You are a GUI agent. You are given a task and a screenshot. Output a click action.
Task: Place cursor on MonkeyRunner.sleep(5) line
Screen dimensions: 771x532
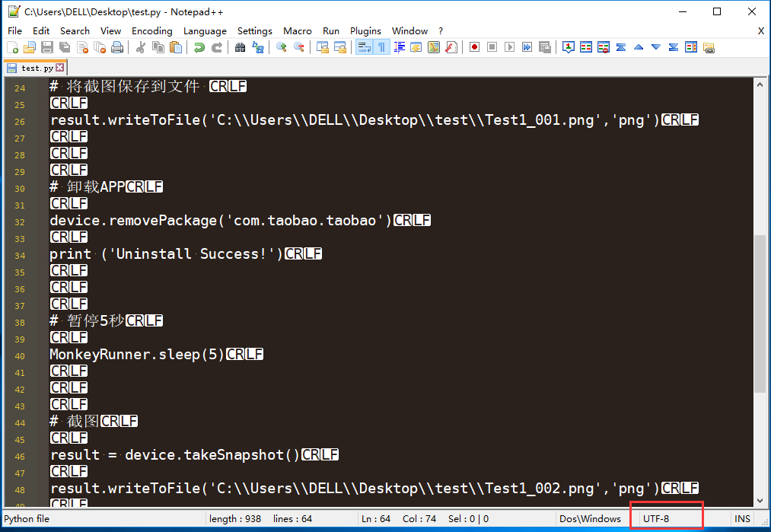156,355
